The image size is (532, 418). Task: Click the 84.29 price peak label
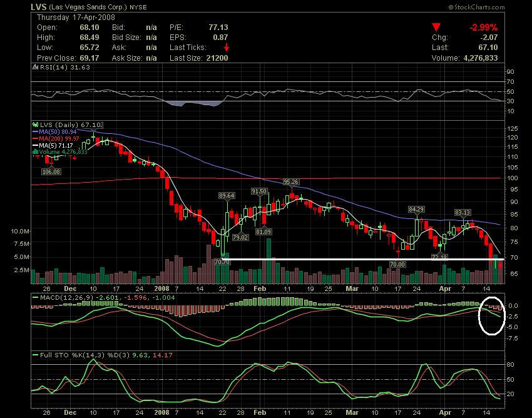[x=416, y=210]
